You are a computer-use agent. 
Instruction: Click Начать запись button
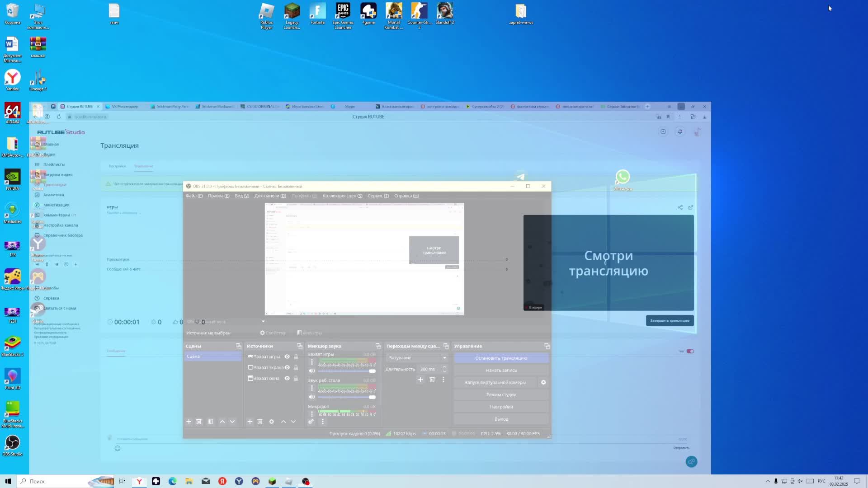point(501,370)
